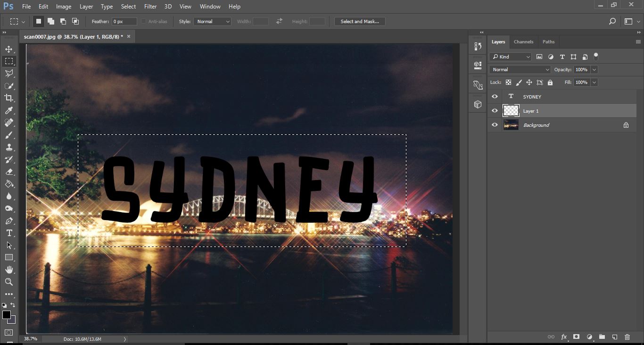The width and height of the screenshot is (644, 345).
Task: Open the blend mode Normal dropdown
Action: [x=520, y=70]
